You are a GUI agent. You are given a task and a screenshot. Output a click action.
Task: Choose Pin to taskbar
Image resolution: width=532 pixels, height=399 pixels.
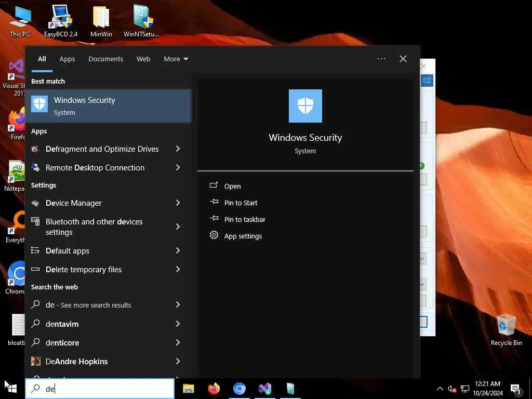coord(245,220)
